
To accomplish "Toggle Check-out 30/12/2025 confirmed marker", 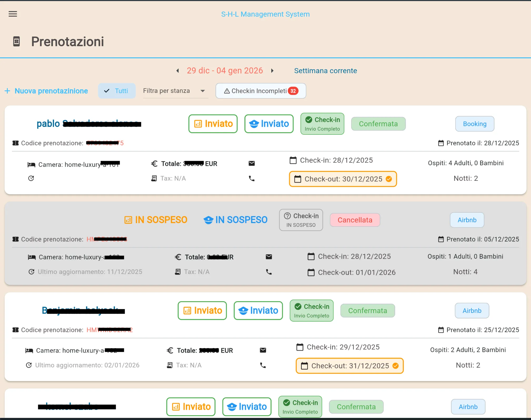I will click(x=389, y=179).
